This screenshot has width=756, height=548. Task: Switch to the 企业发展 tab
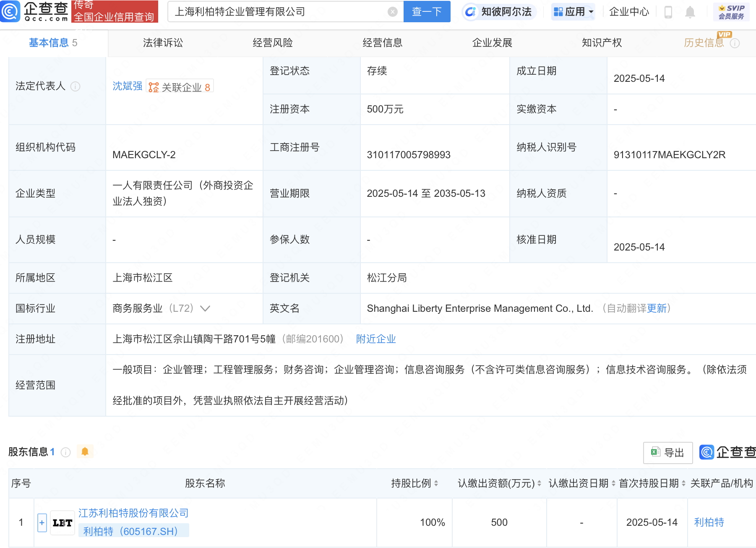[492, 43]
